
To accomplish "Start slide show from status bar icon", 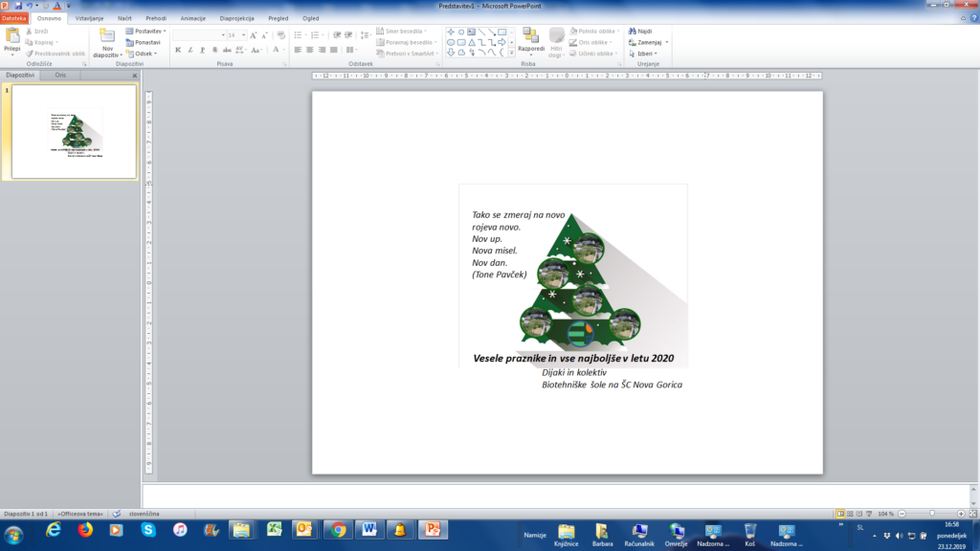I will pos(869,514).
